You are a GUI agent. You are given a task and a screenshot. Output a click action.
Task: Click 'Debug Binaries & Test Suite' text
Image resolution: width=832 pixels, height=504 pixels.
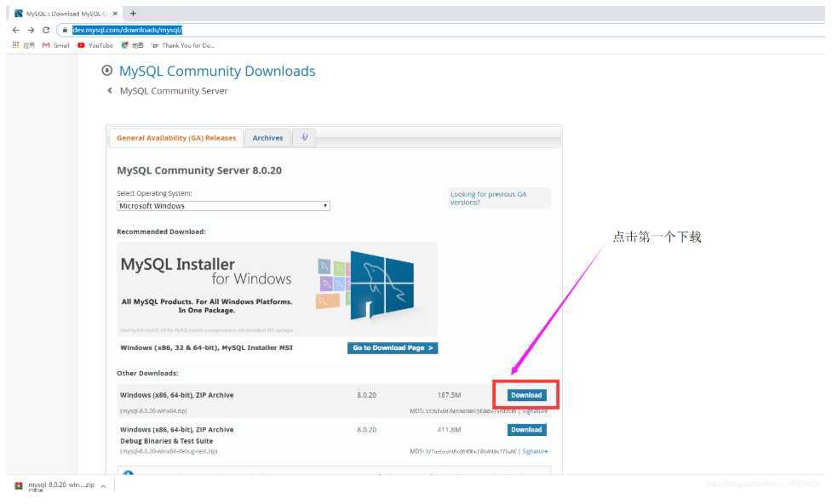pyautogui.click(x=167, y=441)
